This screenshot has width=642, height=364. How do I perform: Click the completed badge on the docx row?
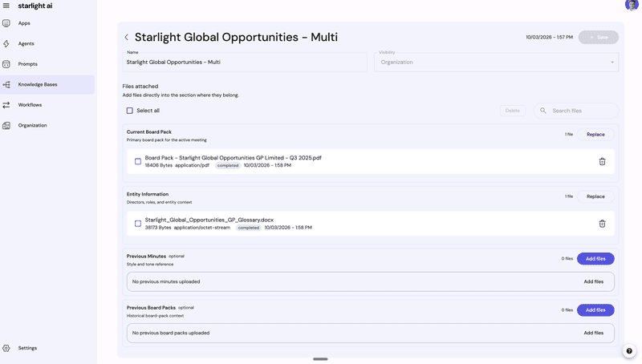pyautogui.click(x=249, y=228)
